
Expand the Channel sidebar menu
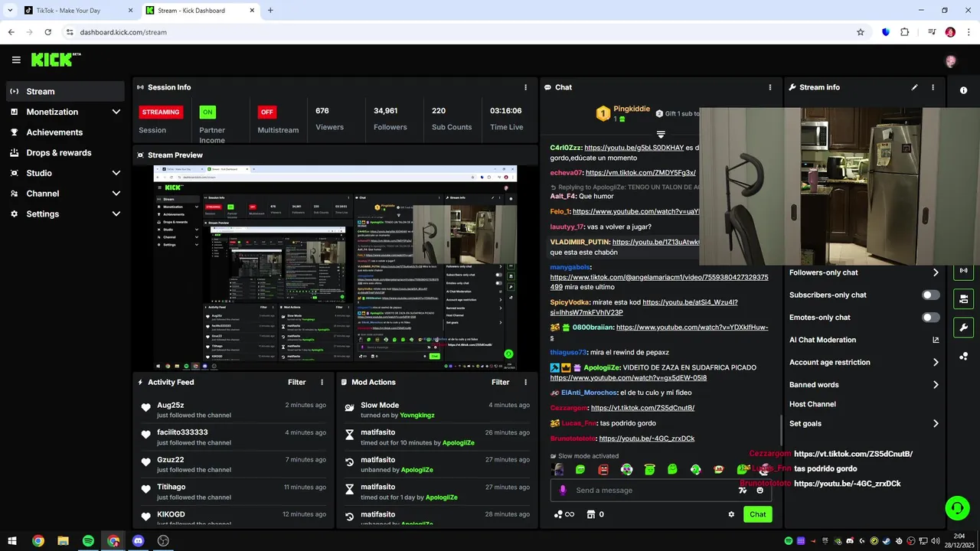(x=65, y=194)
